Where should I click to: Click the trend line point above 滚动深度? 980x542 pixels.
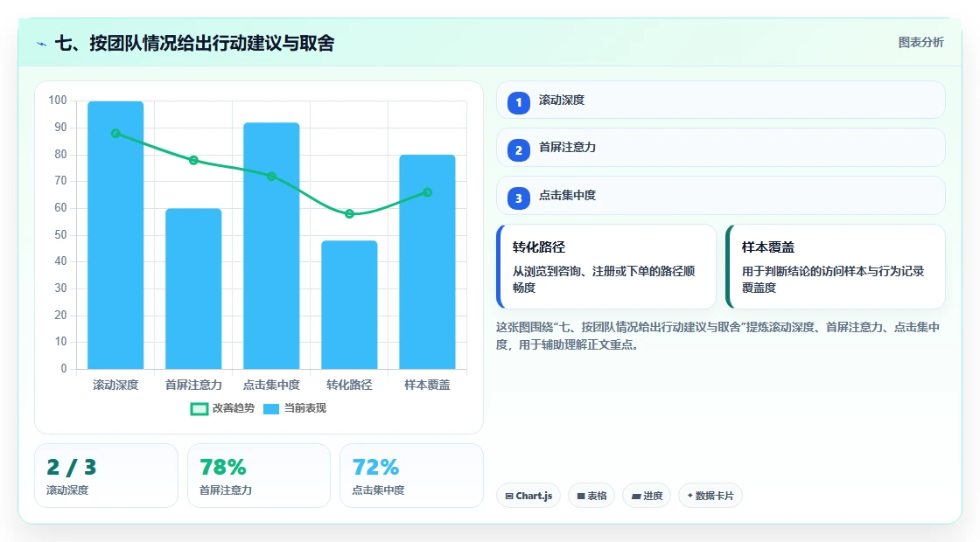[115, 134]
